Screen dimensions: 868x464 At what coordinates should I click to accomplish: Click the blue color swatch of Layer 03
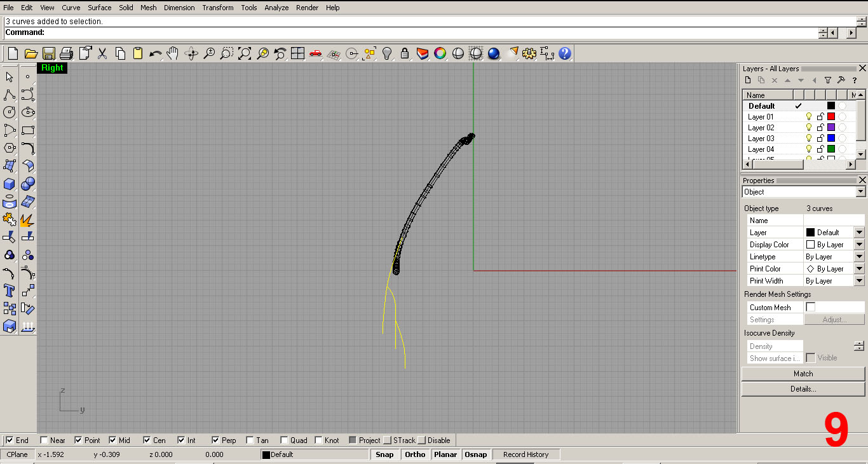[x=831, y=139]
